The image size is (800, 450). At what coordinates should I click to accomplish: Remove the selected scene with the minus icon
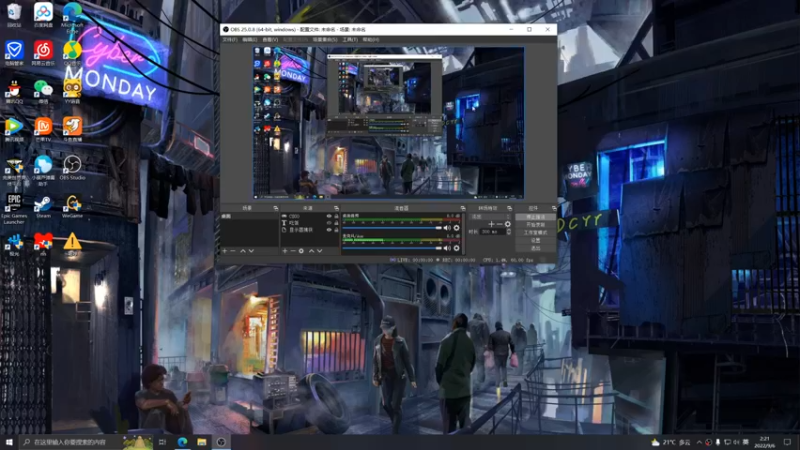click(x=233, y=251)
